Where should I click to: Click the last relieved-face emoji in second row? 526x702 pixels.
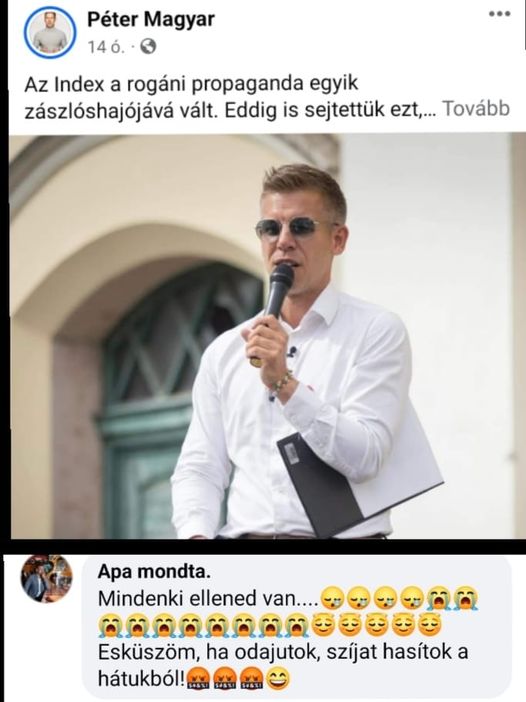click(x=430, y=626)
